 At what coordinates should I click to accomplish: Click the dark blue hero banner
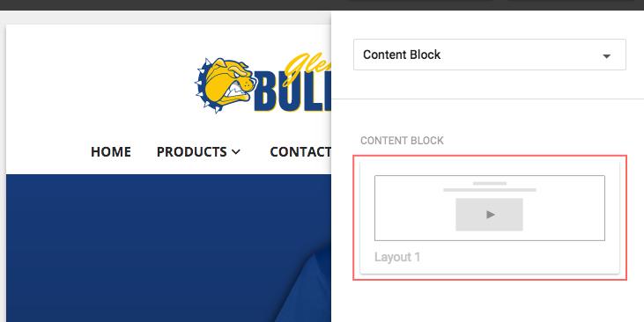(168, 248)
